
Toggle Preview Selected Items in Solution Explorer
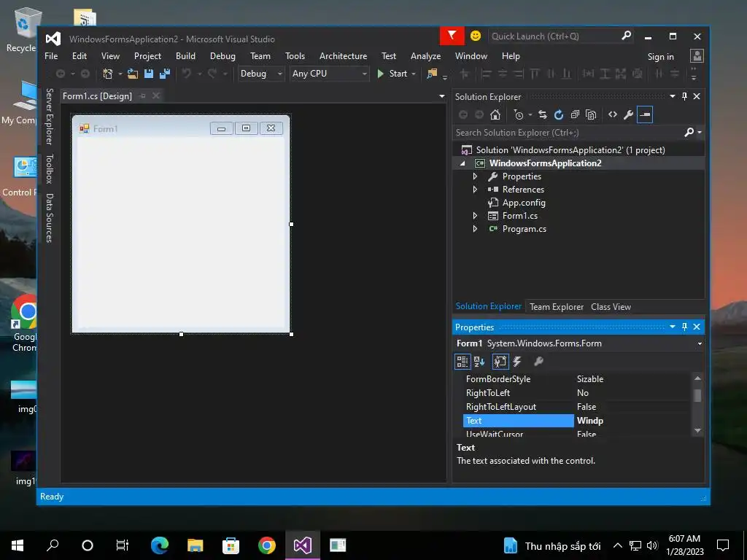click(645, 114)
